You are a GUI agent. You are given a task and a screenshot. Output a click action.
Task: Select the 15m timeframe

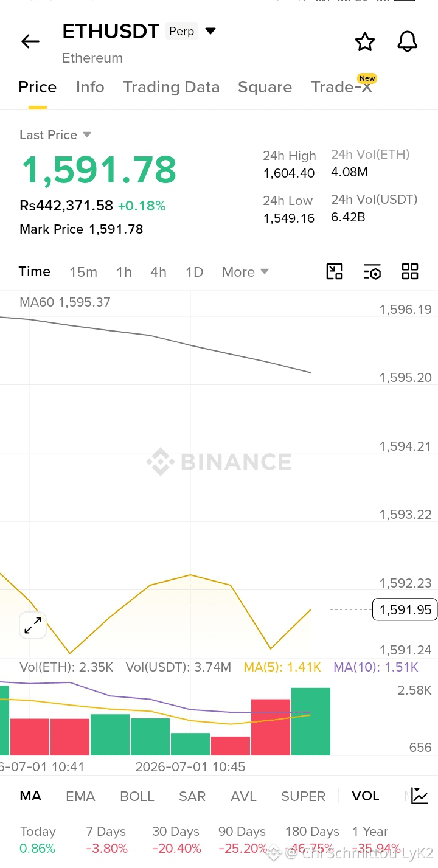(x=83, y=272)
